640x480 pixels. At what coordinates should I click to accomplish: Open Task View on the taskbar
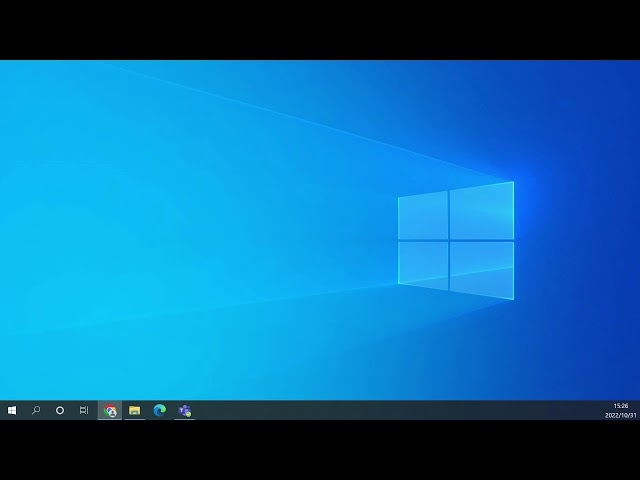84,410
